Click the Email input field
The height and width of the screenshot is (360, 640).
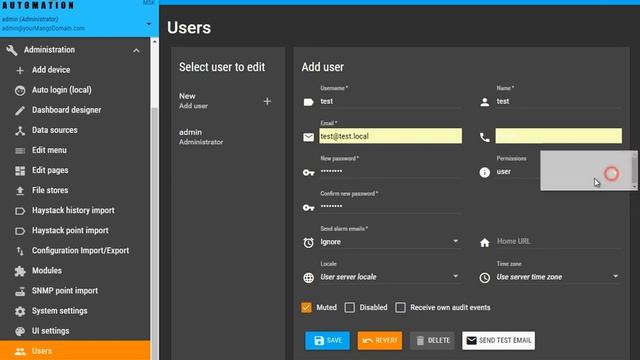pos(390,136)
